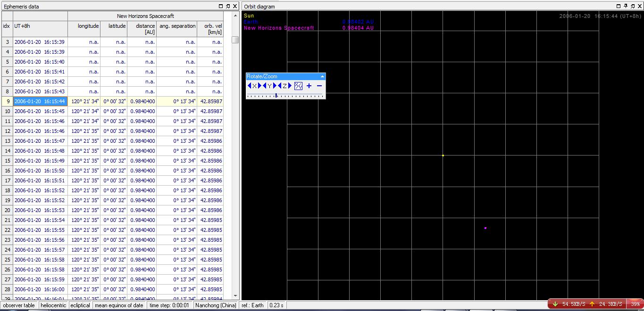
Task: Click the 'Sun' legend label in orbit diagram
Action: pyautogui.click(x=249, y=16)
